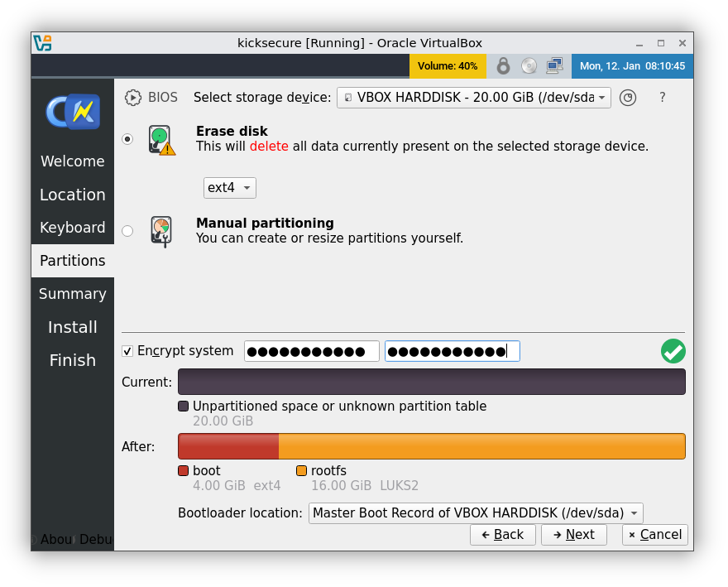The height and width of the screenshot is (587, 728).
Task: Switch to the Summary step in sidebar
Action: (x=72, y=294)
